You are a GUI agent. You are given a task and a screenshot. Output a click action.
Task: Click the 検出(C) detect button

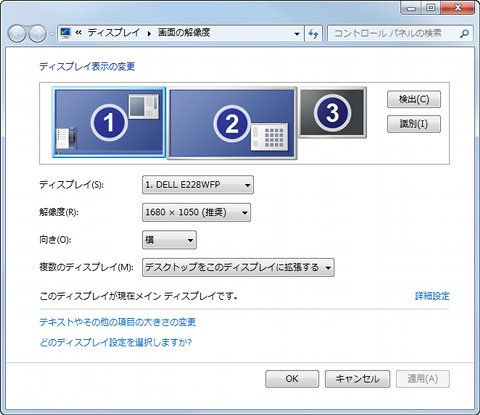414,99
